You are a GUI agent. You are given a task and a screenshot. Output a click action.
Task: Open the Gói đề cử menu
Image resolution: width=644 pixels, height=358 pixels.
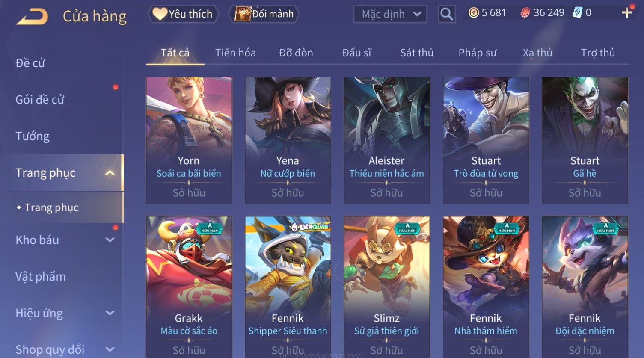tap(40, 100)
